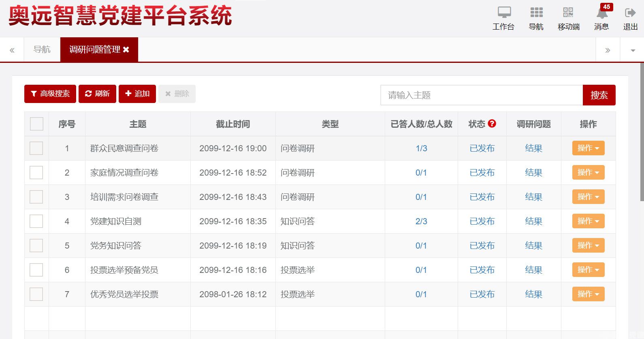Select the 群众民意调查问卷 topic cell

pyautogui.click(x=138, y=148)
